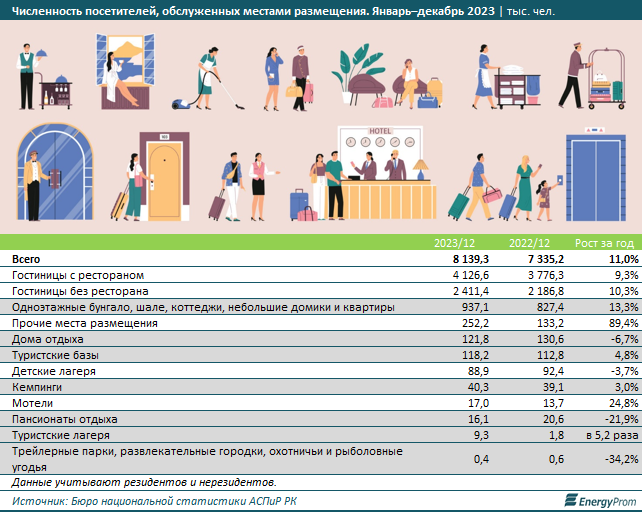The height and width of the screenshot is (512, 642).
Task: Click the family with suitcases near elevator
Action: tap(504, 188)
